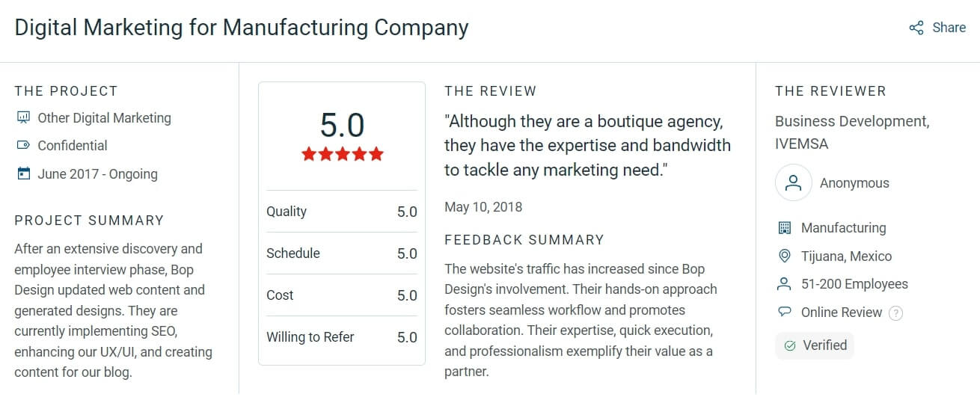Viewport: 980px width, 397px height.
Task: Select the Willing to Refer score row
Action: [342, 337]
